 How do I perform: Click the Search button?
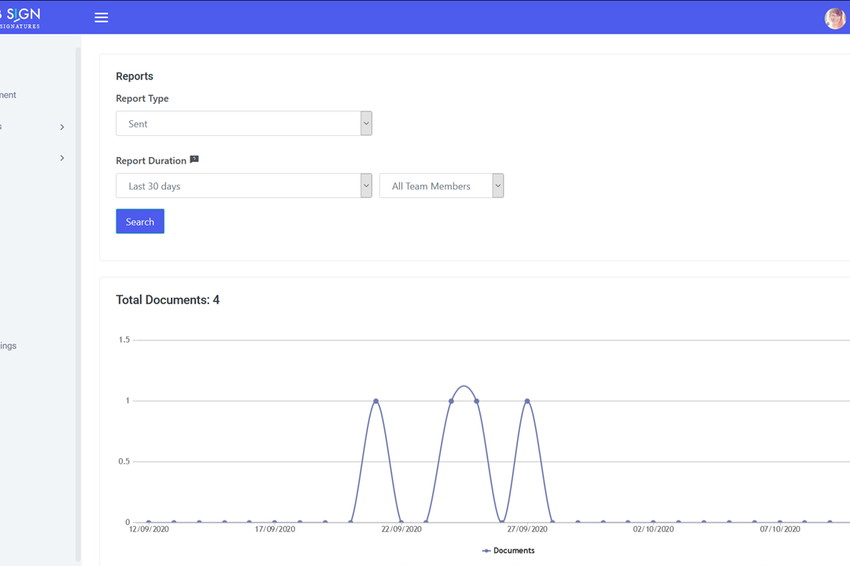pyautogui.click(x=140, y=221)
